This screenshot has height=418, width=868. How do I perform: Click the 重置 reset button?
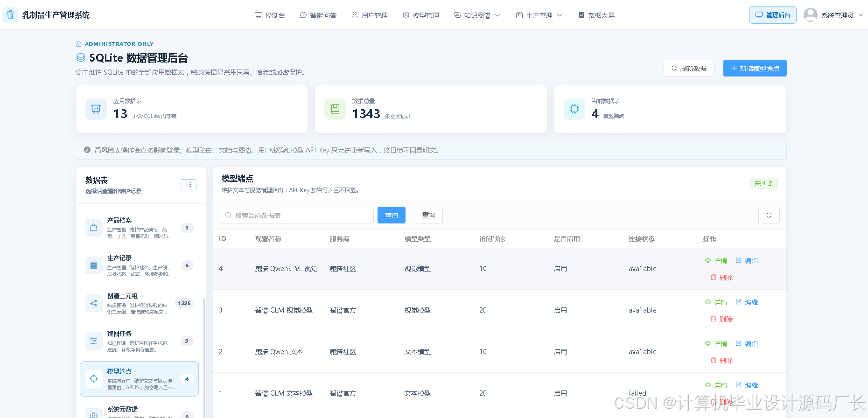[x=429, y=215]
